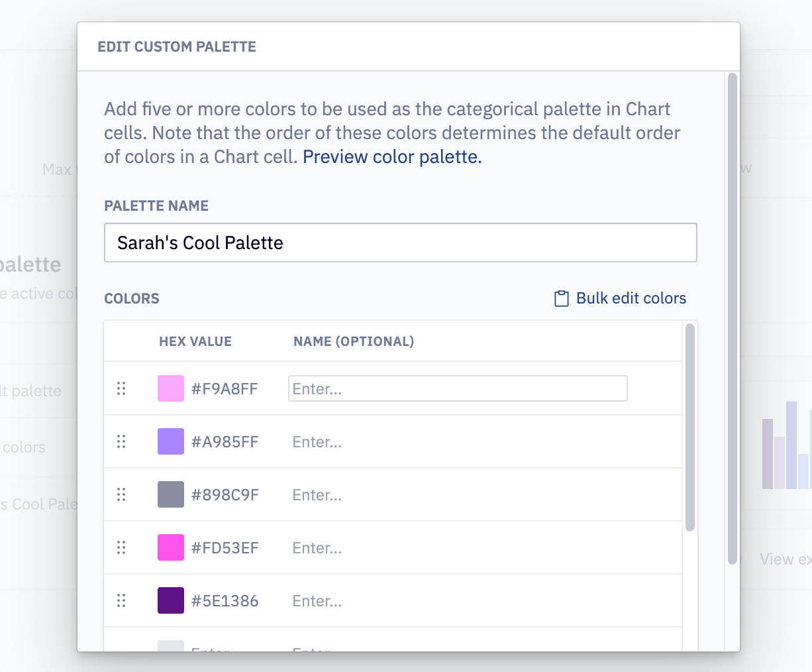812x672 pixels.
Task: Click the drag handle for #FD53EF row
Action: coord(121,547)
